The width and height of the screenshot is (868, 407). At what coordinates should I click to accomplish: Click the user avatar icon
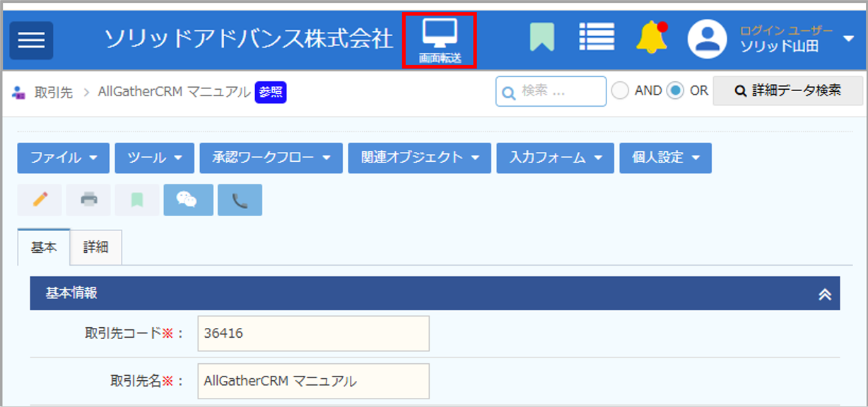707,38
